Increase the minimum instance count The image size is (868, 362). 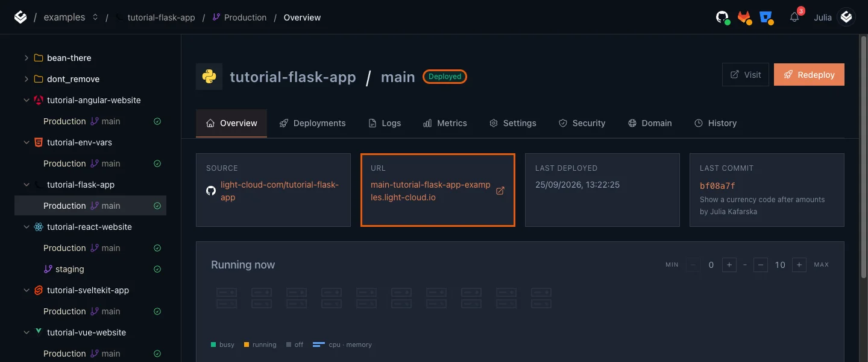pos(729,265)
